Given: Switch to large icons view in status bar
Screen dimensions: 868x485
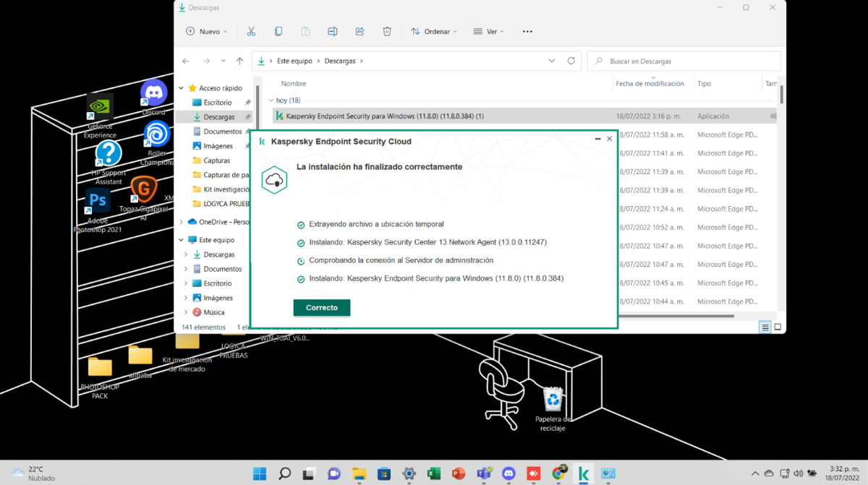Looking at the screenshot, I should click(x=778, y=327).
